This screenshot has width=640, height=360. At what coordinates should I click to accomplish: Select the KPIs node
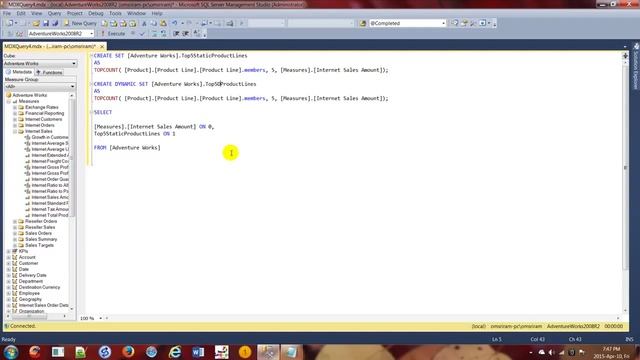tap(23, 251)
